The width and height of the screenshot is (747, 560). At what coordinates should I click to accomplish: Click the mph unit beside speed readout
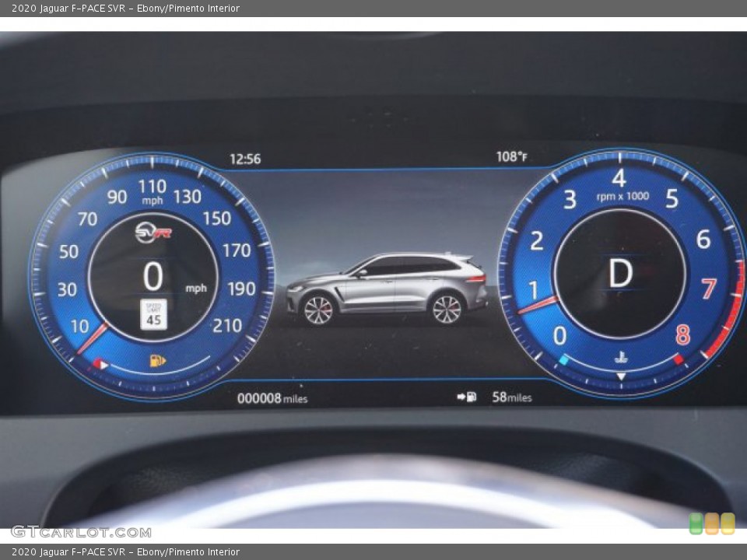[x=196, y=288]
